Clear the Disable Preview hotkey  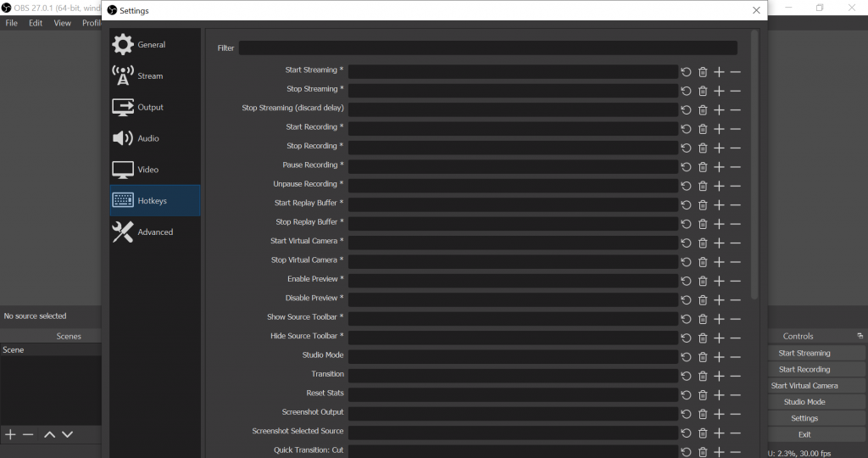pyautogui.click(x=703, y=300)
